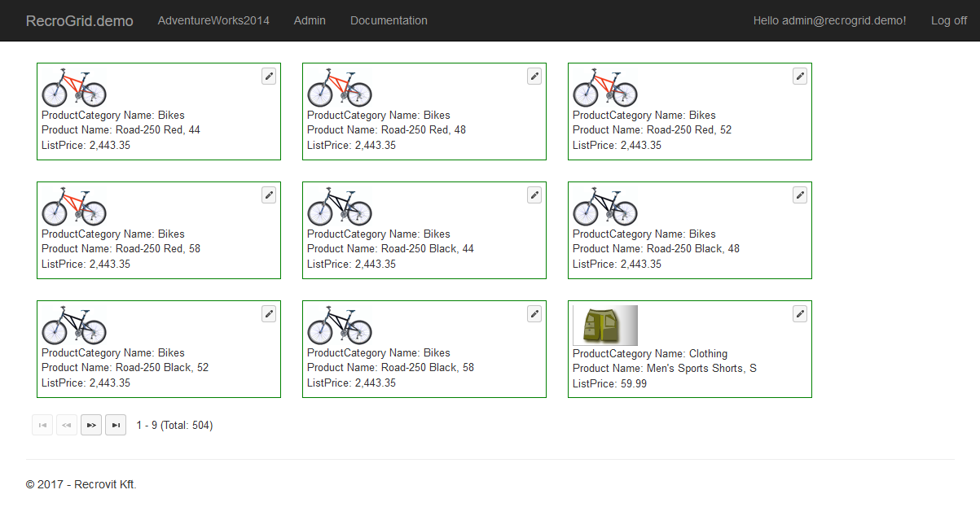Edit the Road-250 Red, 48 product
980x516 pixels.
pos(534,76)
